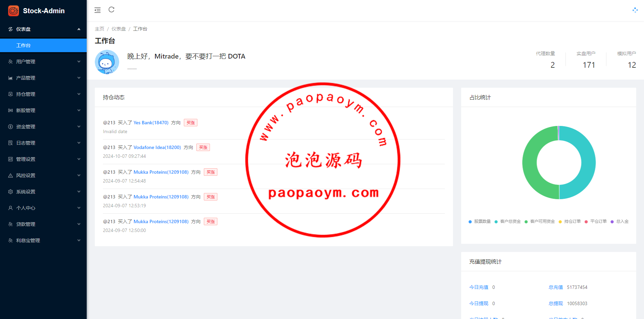Open the 个人中心 menu label
Image resolution: width=644 pixels, height=319 pixels.
pos(26,208)
